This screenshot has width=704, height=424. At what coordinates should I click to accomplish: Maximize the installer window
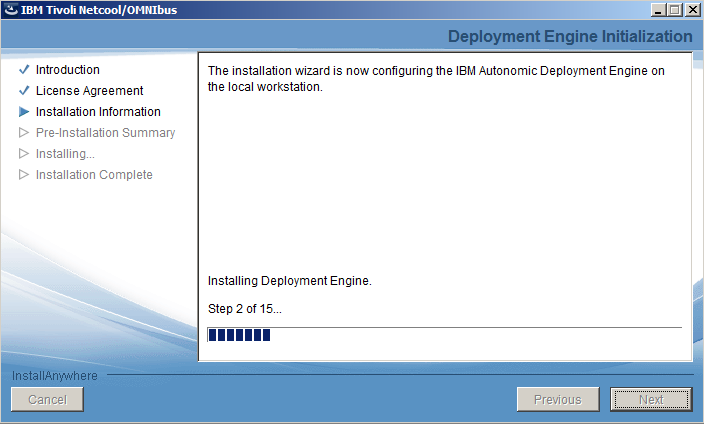pyautogui.click(x=675, y=10)
